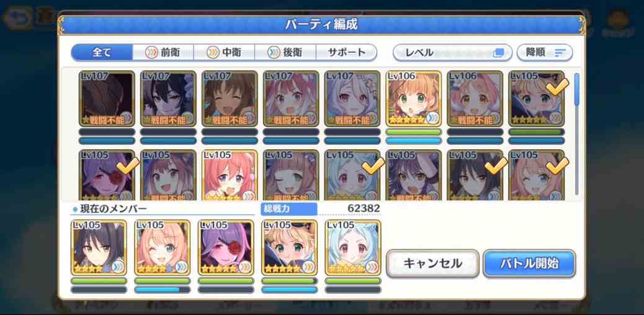This screenshot has width=644, height=315.
Task: Uncheck the purple-haired eyepatch character in grid
Action: click(x=107, y=176)
